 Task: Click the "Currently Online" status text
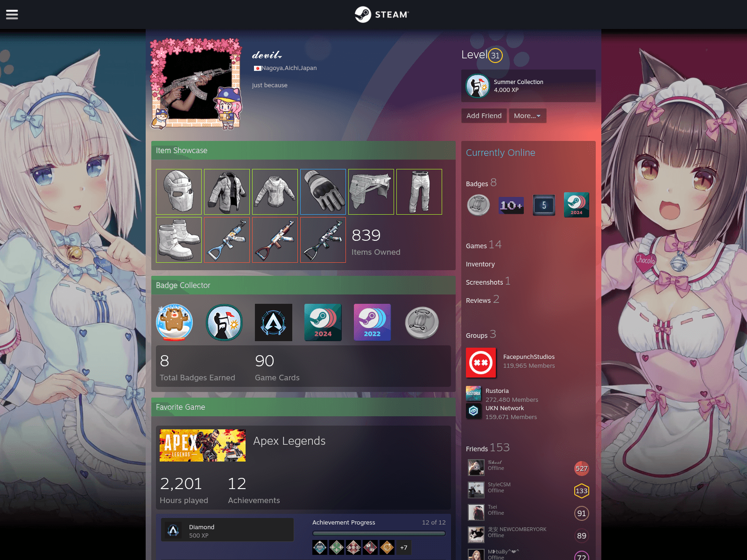coord(500,153)
